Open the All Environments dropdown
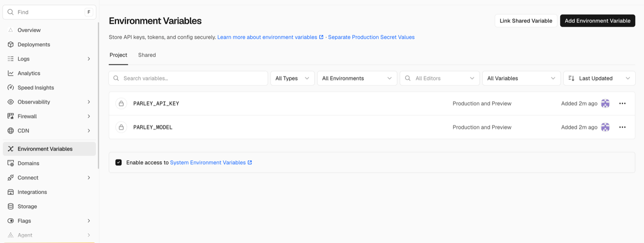 pos(357,79)
